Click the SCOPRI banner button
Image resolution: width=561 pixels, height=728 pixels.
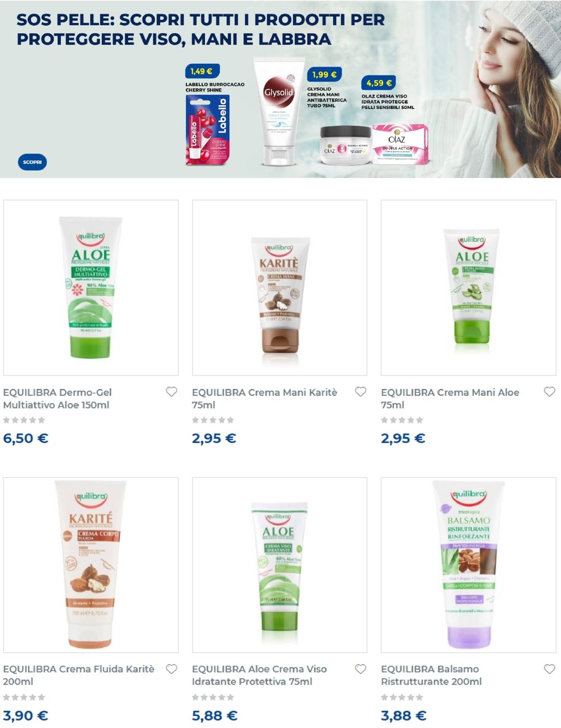pyautogui.click(x=32, y=162)
